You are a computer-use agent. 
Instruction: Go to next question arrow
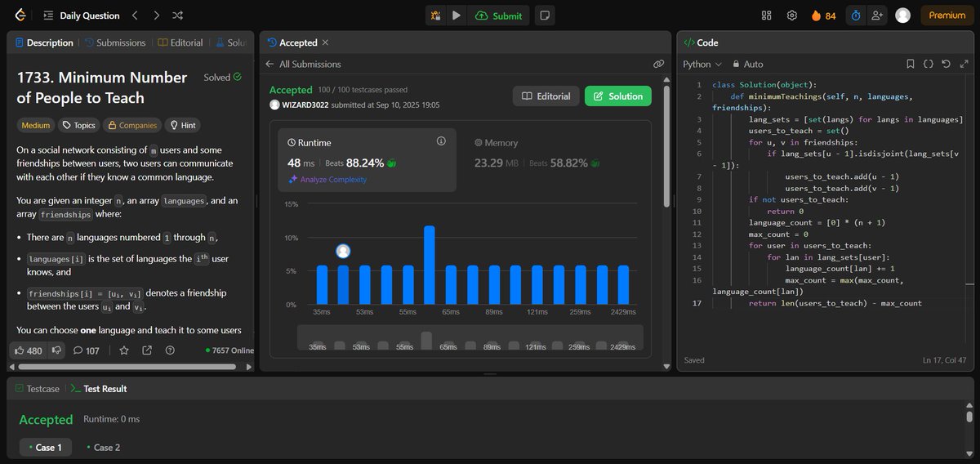[x=157, y=16]
